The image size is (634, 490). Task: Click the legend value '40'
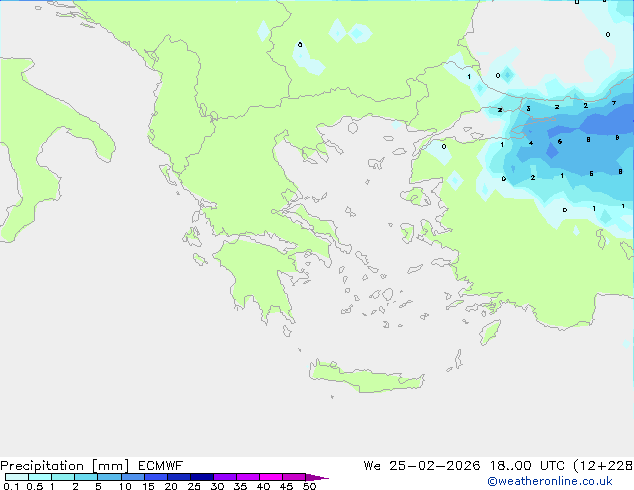[x=264, y=486]
